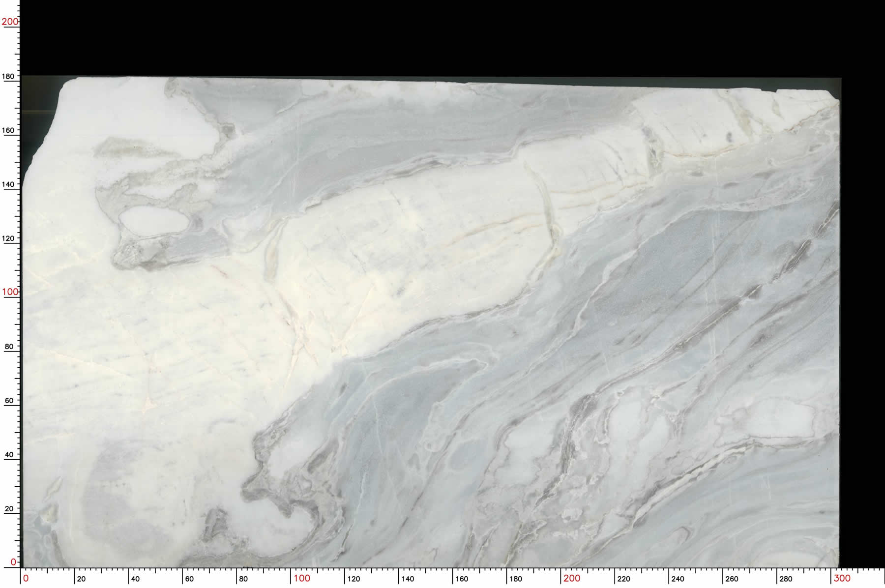The image size is (885, 588).
Task: Click the 280 mark on the bottom ruler
Action: (786, 579)
